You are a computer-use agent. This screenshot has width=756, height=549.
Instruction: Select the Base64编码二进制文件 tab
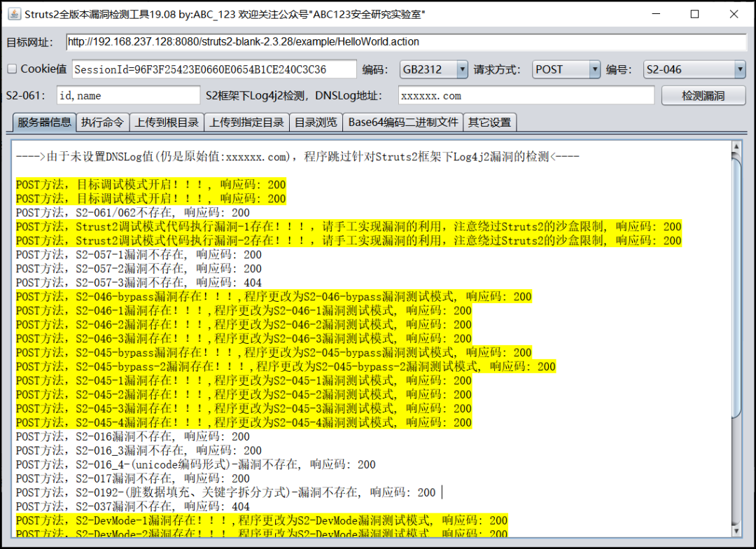(x=403, y=123)
